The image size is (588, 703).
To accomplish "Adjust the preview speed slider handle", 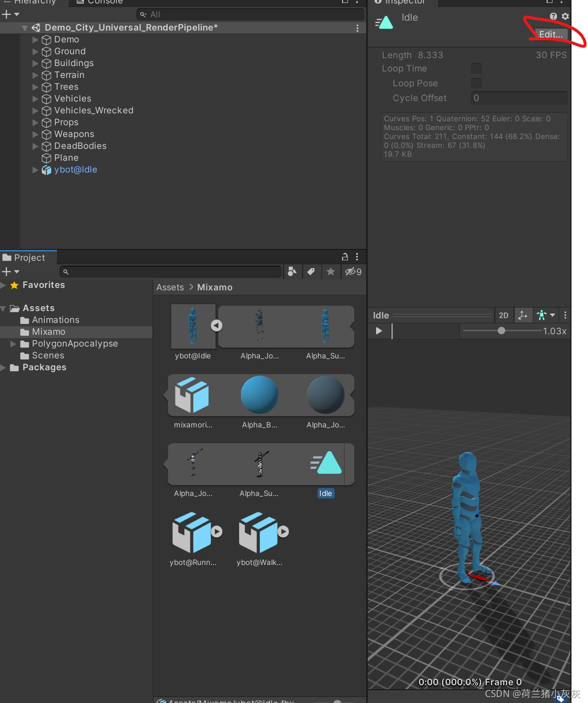I will click(501, 331).
